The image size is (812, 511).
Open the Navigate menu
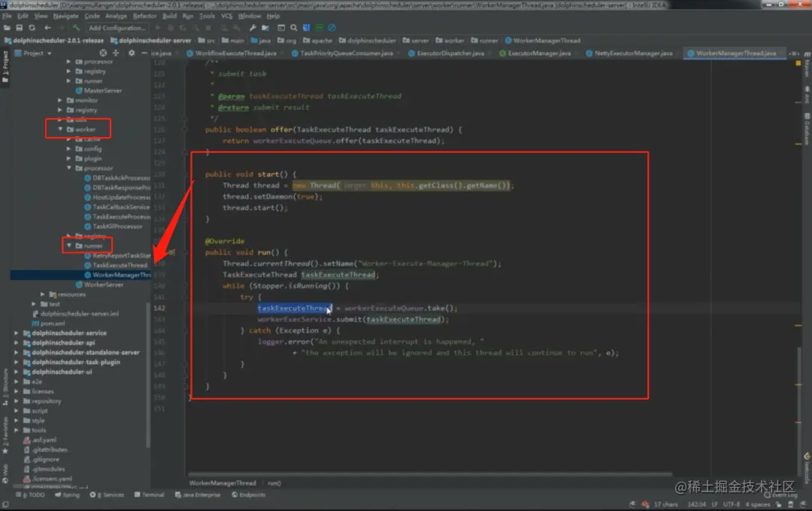pyautogui.click(x=65, y=16)
